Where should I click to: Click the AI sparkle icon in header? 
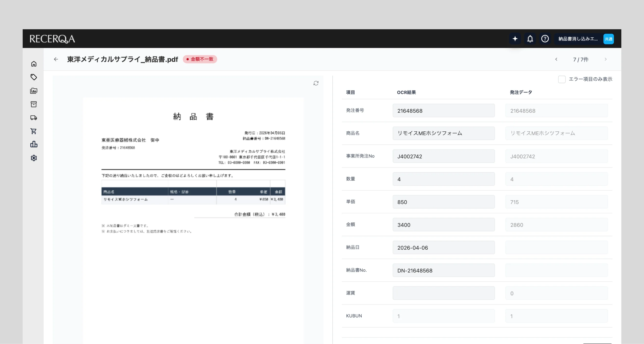515,39
